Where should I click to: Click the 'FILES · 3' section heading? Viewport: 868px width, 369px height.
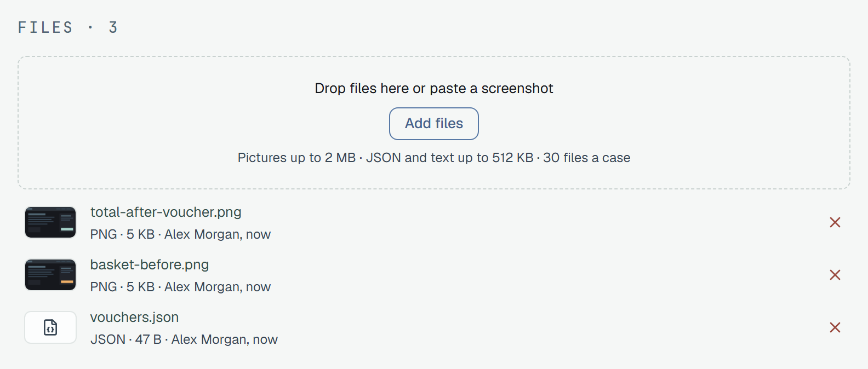[x=68, y=27]
